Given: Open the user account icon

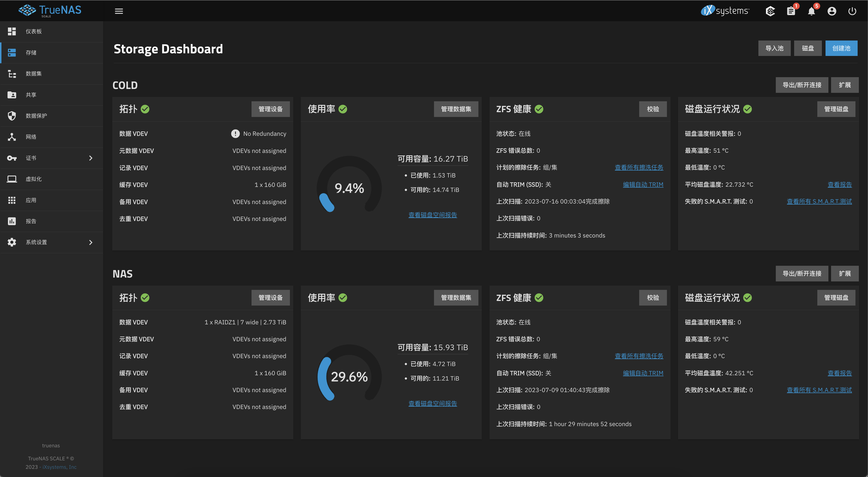Looking at the screenshot, I should [x=832, y=11].
